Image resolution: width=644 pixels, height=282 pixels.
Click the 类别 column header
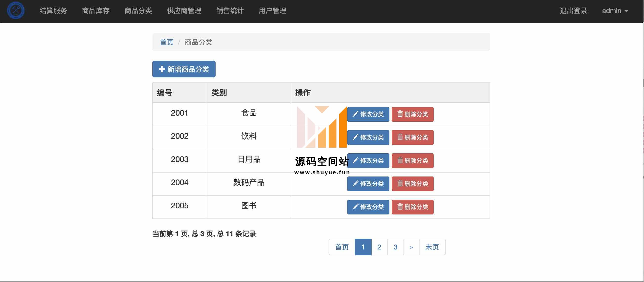pyautogui.click(x=249, y=93)
